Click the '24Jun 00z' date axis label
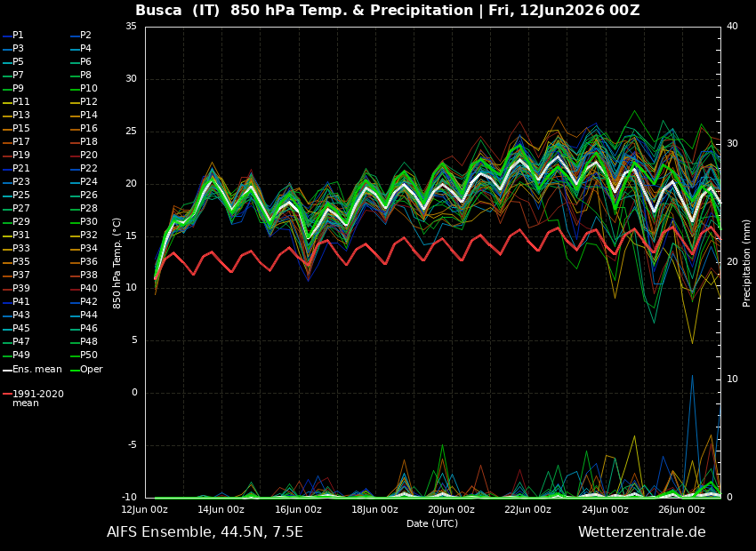The width and height of the screenshot is (756, 551). [605, 509]
